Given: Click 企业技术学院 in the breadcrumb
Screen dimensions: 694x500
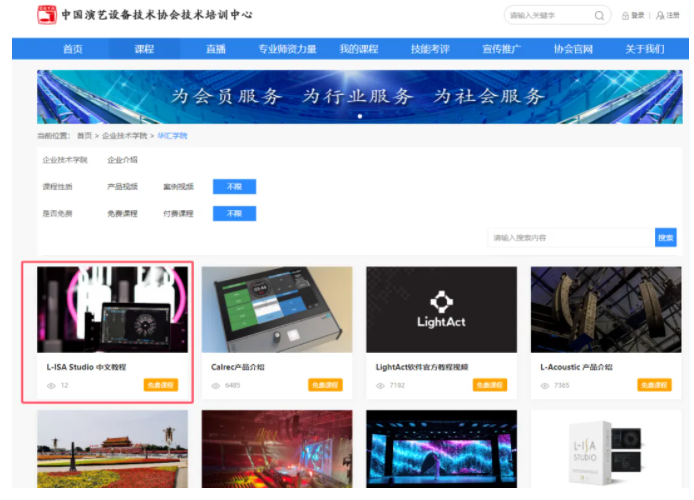Looking at the screenshot, I should [124, 136].
